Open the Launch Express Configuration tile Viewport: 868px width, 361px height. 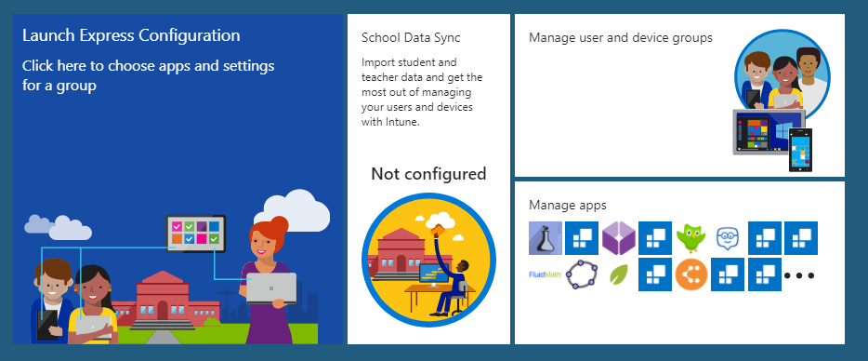(x=178, y=180)
